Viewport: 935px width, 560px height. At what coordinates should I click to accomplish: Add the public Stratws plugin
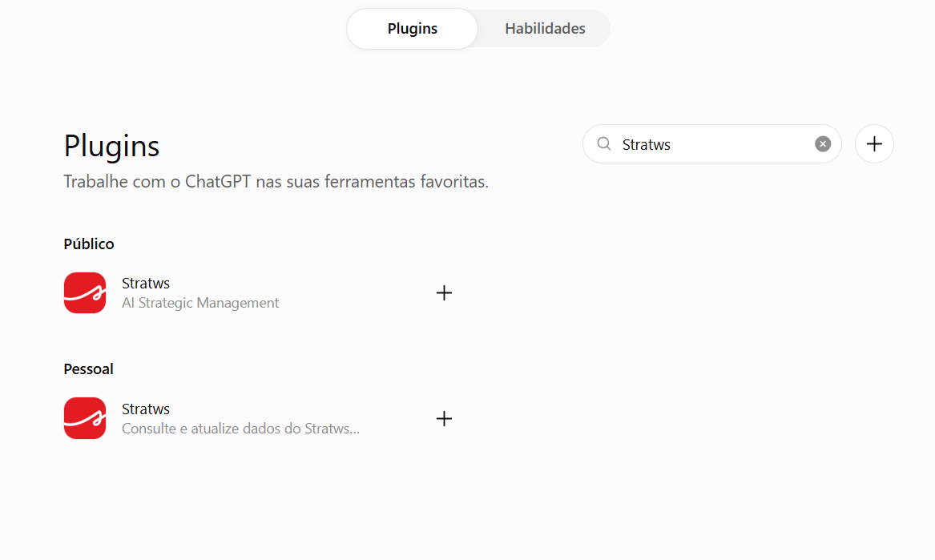[x=444, y=293]
